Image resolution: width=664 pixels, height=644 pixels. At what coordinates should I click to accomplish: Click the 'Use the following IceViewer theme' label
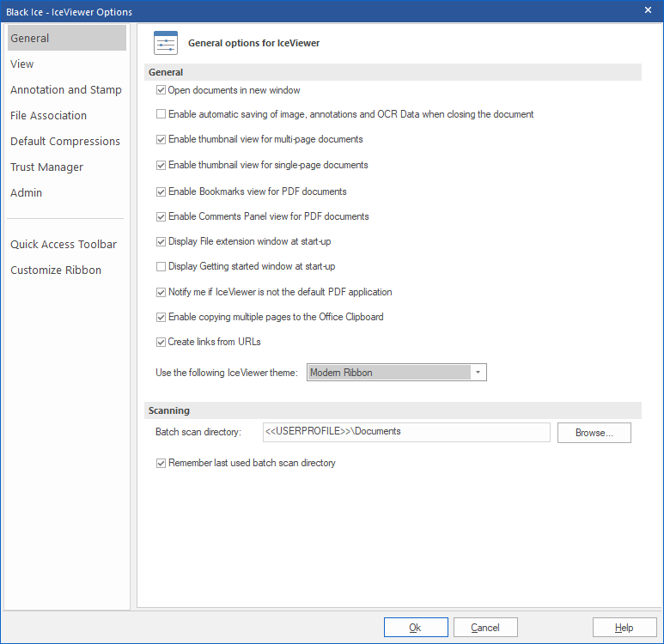pos(227,373)
